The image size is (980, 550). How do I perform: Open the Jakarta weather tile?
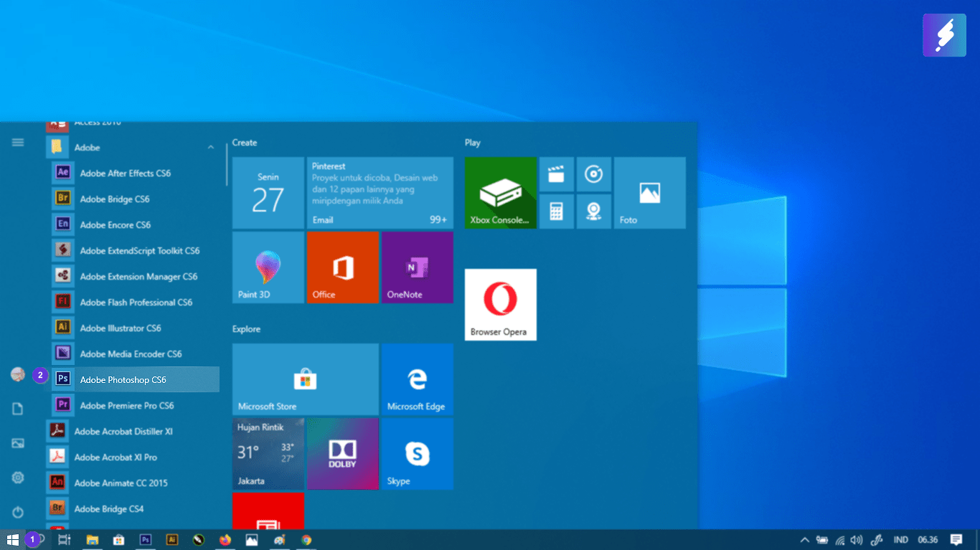pos(268,453)
